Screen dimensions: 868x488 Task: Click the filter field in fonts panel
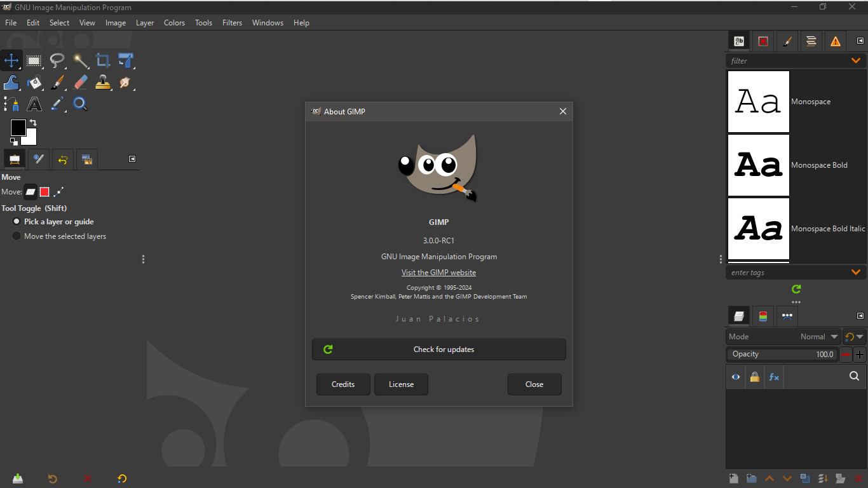(x=788, y=61)
